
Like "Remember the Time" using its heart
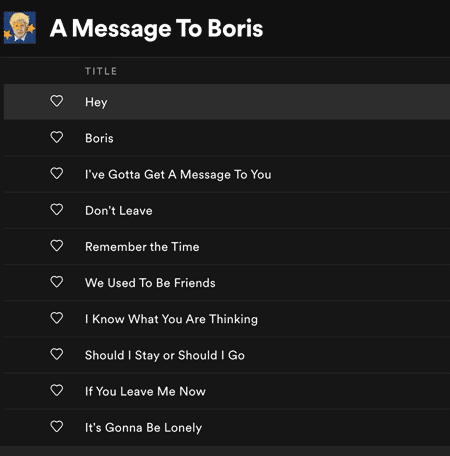[x=57, y=246]
